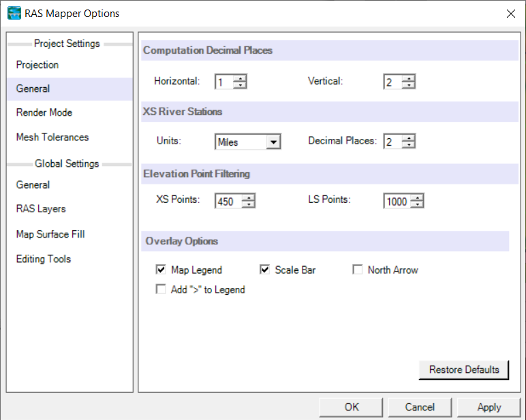Increase Horizontal decimal places with up arrow
Screen dimensions: 526x420
240,78
